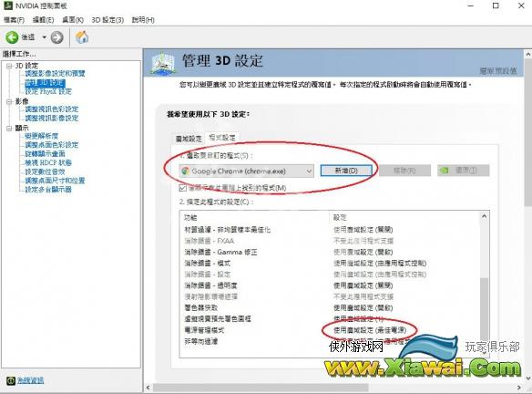The image size is (532, 394).
Task: Collapse the Display tree node
Action: coord(9,129)
